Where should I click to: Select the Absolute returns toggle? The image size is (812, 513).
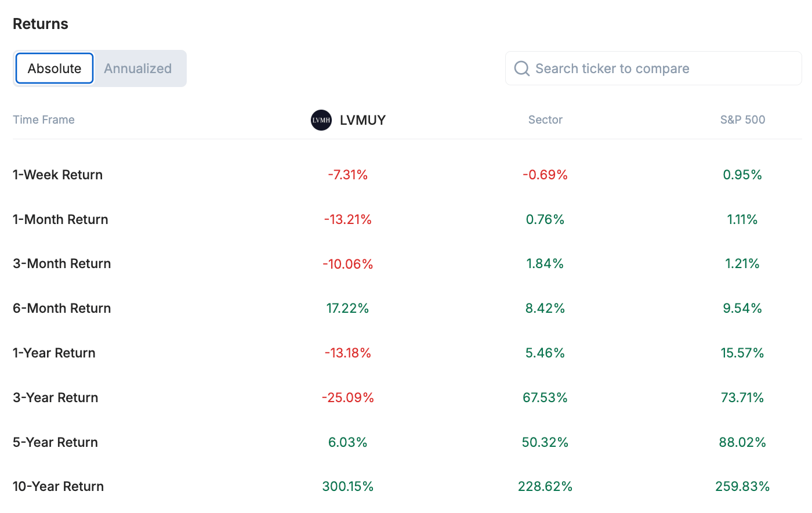(55, 68)
